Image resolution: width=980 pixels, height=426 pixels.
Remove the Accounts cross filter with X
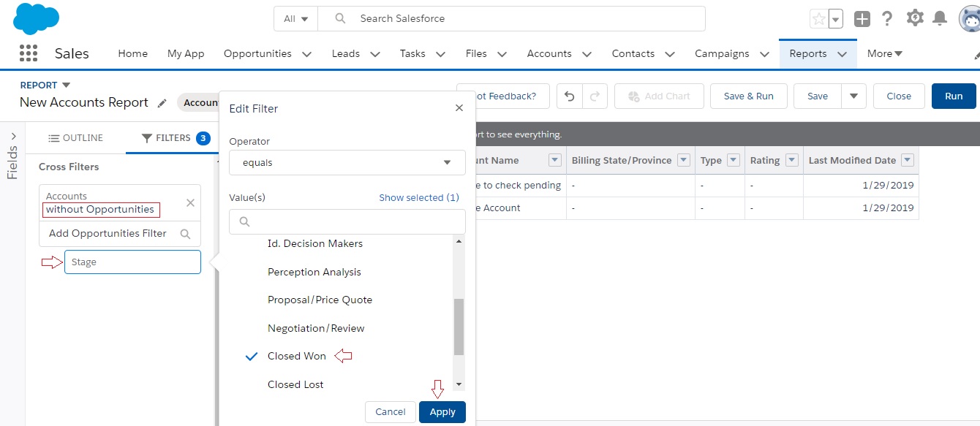point(190,203)
